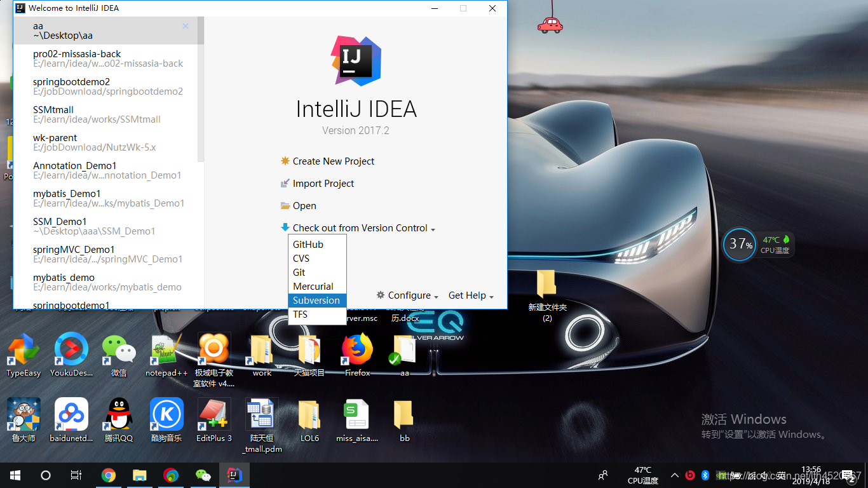Screen dimensions: 868x488
Task: Click the Bluetooth tray icon
Action: [x=705, y=475]
